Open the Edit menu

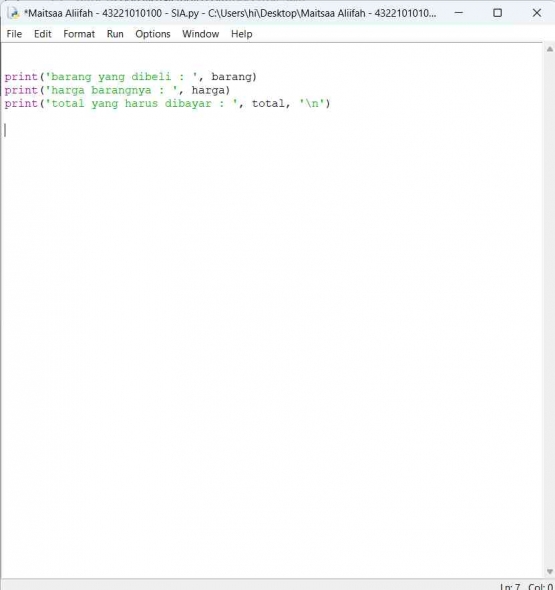click(x=43, y=34)
